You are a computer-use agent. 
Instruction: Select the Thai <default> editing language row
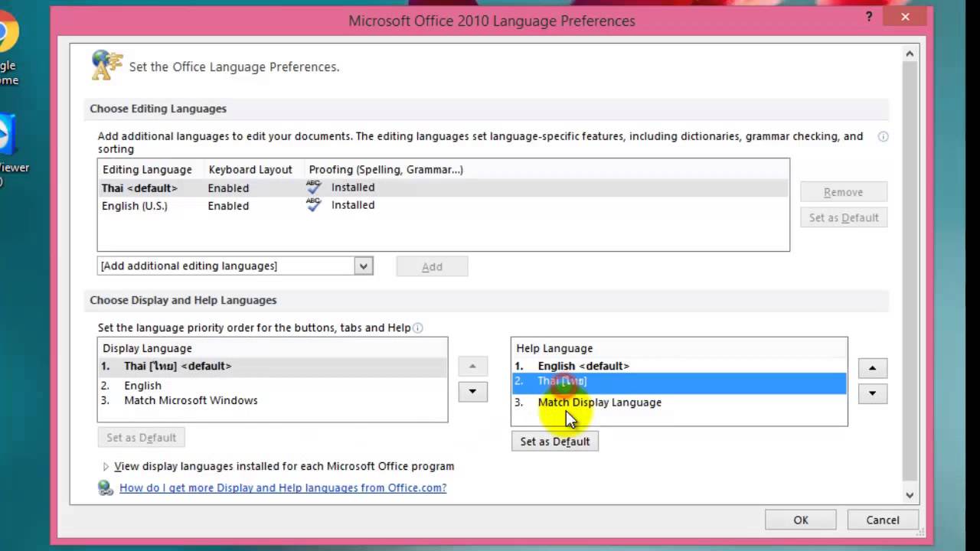coord(443,187)
